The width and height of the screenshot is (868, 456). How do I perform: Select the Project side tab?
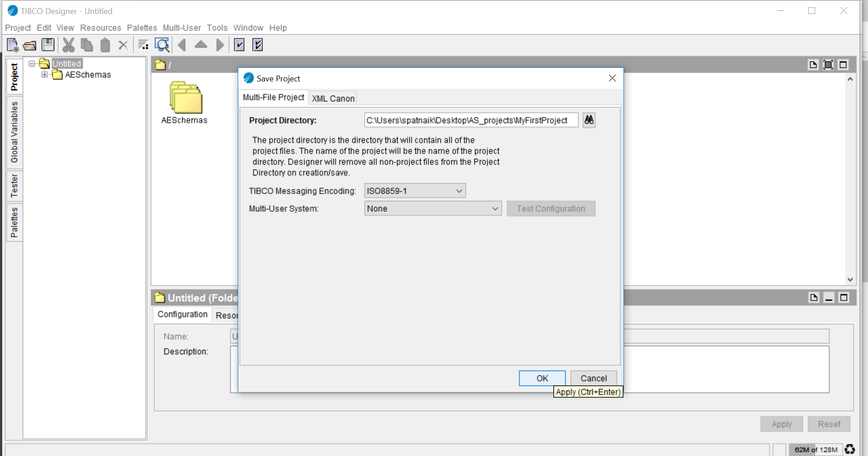click(x=14, y=76)
